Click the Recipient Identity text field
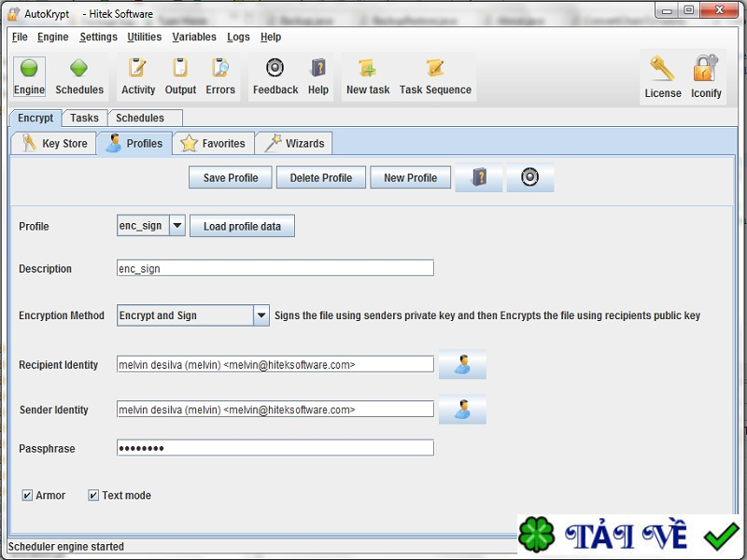The image size is (747, 560). click(x=275, y=364)
